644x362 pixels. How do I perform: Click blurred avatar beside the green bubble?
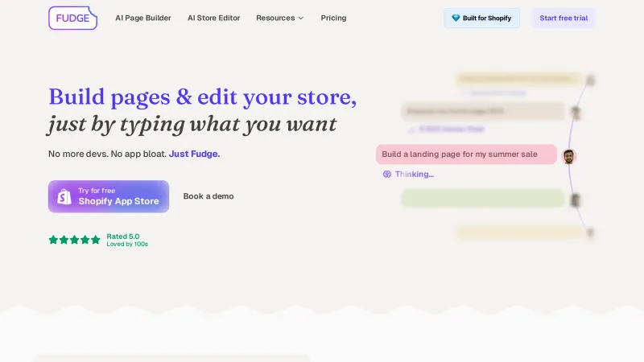tap(576, 200)
